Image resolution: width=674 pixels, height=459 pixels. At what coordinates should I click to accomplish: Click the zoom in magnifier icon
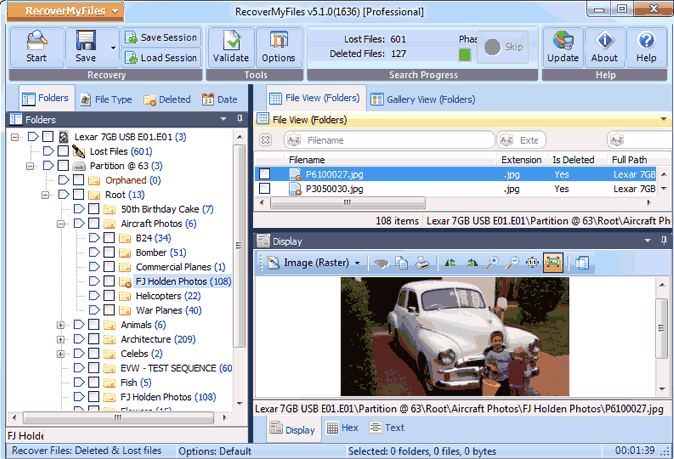point(492,263)
